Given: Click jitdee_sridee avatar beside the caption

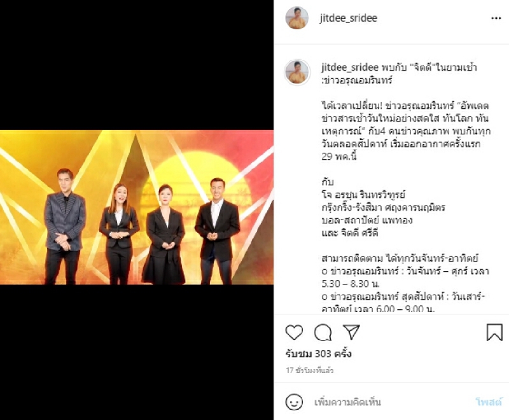Looking at the screenshot, I should pyautogui.click(x=297, y=72).
